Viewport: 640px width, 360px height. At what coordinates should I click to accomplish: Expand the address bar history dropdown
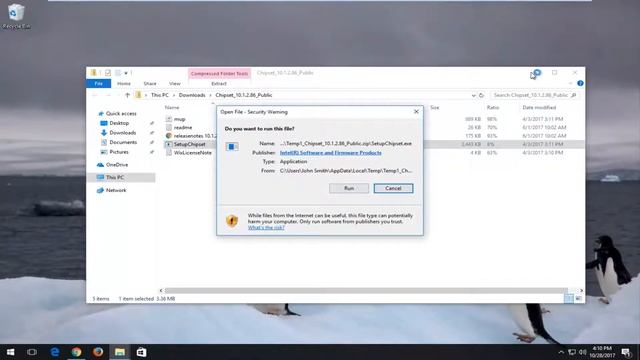pyautogui.click(x=473, y=95)
